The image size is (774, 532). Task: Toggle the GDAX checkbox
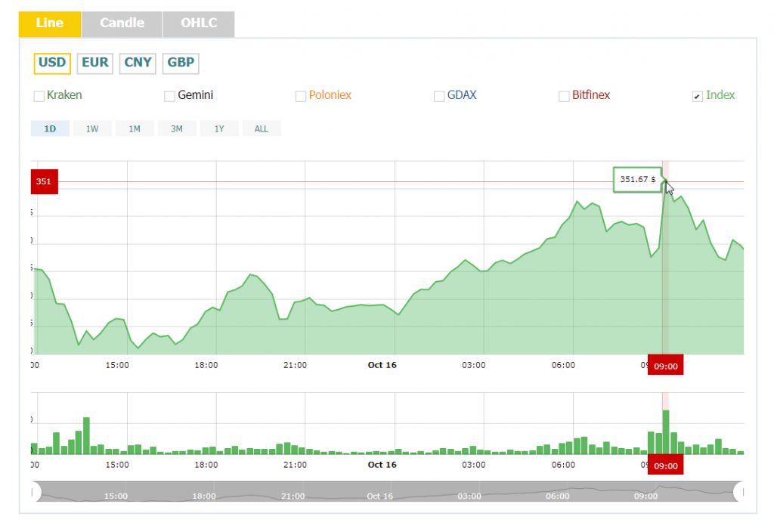tap(439, 96)
